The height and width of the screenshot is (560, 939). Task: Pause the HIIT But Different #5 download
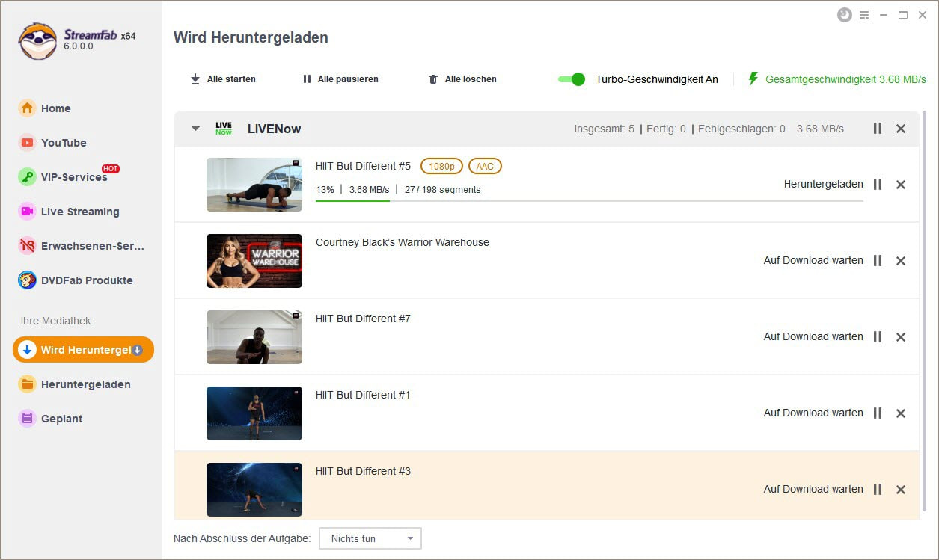click(x=878, y=185)
